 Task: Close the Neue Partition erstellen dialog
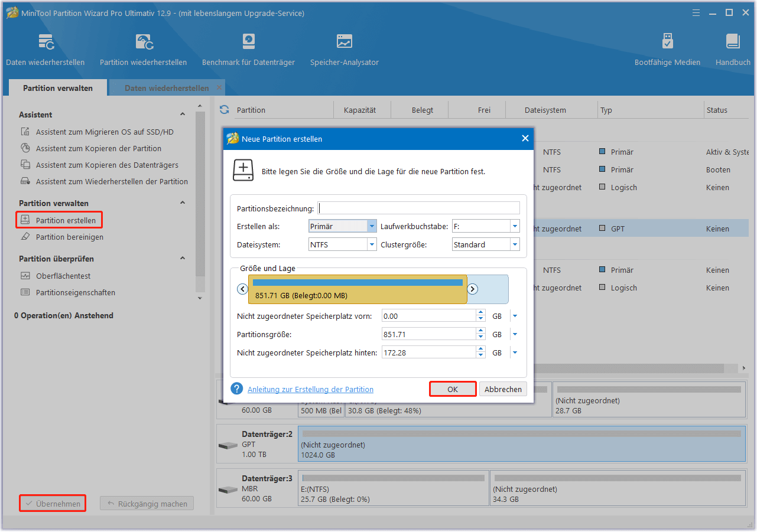click(525, 139)
